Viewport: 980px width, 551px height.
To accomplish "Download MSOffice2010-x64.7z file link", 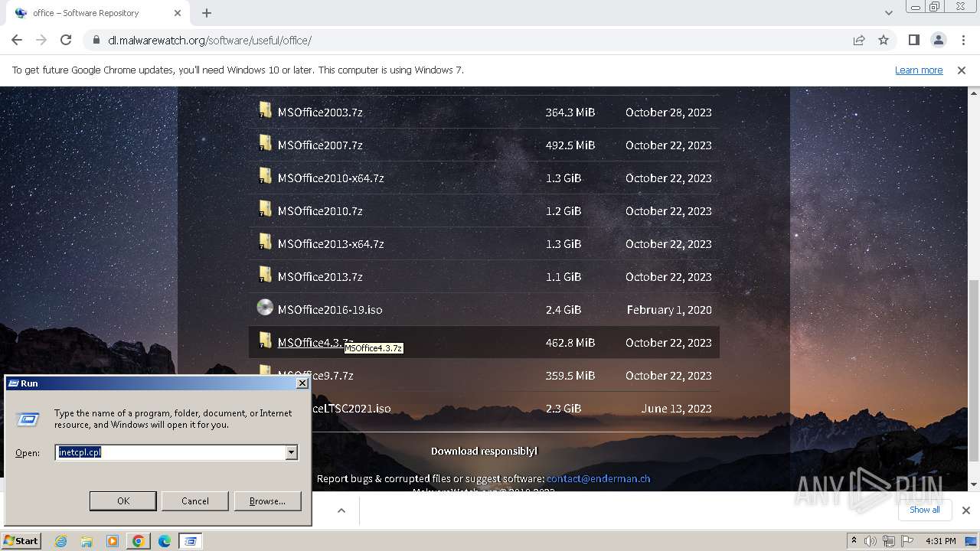I will tap(331, 178).
